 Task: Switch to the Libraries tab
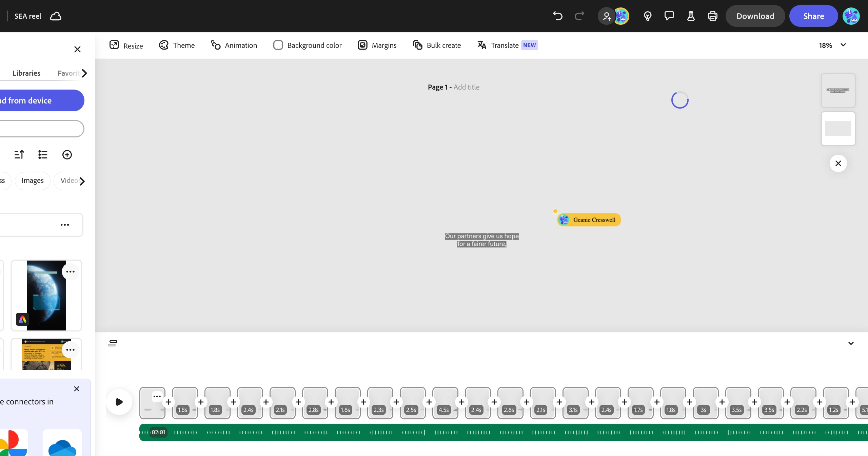(x=26, y=73)
